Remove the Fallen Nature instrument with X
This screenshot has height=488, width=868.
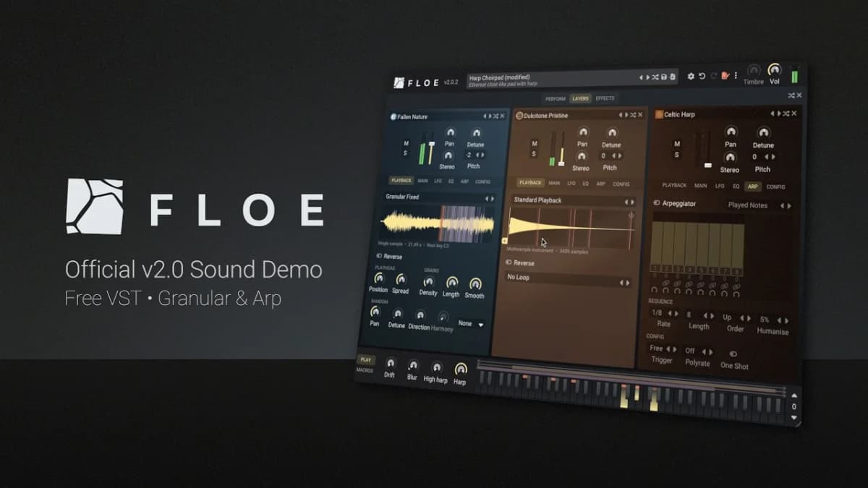tap(502, 116)
